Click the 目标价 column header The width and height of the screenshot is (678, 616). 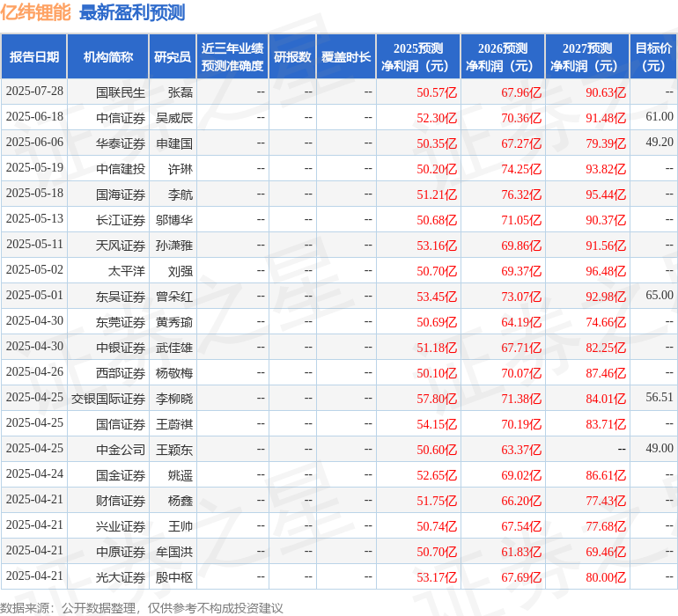pos(653,57)
